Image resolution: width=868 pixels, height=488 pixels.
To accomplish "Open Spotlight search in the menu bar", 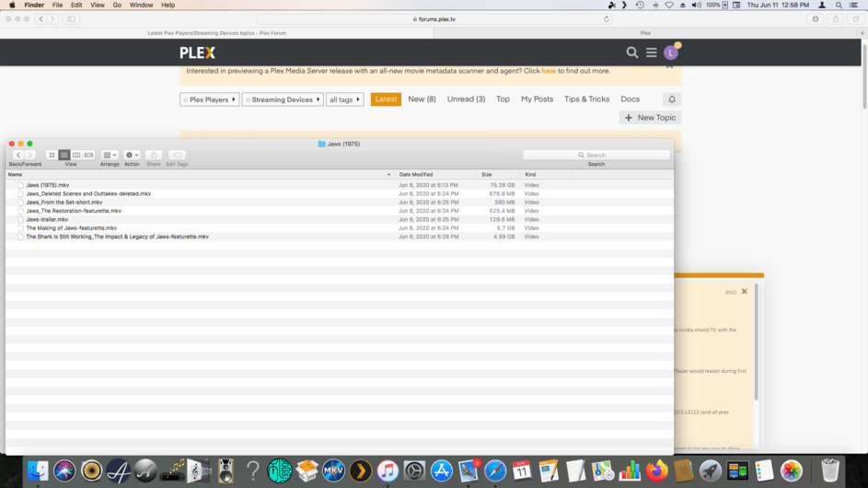I will coord(839,5).
